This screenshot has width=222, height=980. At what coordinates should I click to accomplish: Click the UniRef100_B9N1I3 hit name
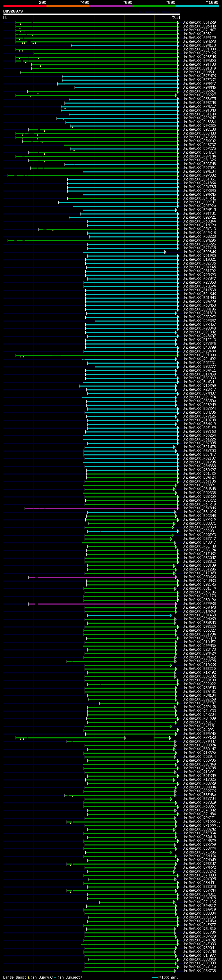tap(199, 45)
